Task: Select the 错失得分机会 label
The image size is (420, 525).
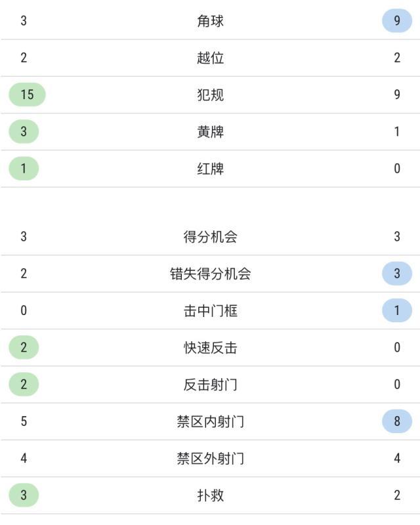Action: tap(210, 274)
